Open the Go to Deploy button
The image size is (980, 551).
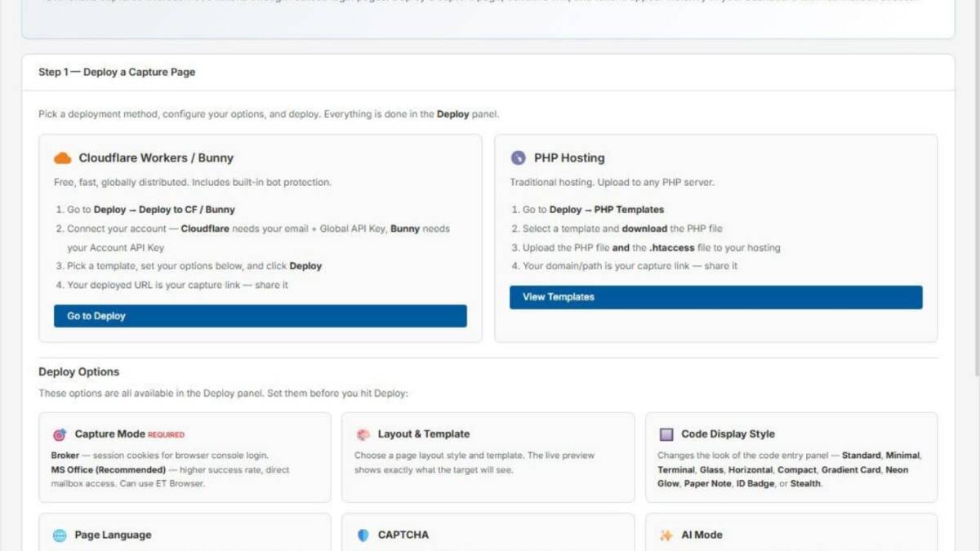[x=261, y=316]
